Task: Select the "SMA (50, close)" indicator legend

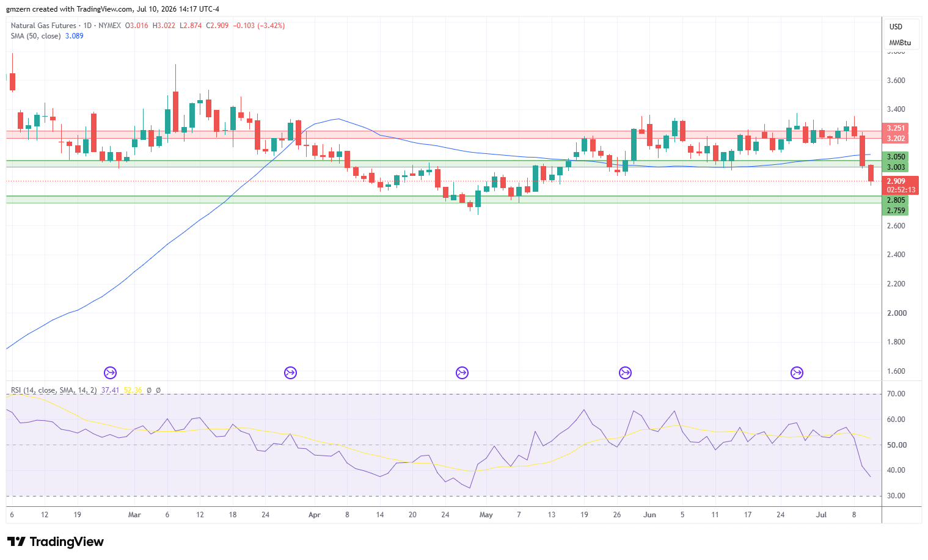Action: click(x=35, y=36)
